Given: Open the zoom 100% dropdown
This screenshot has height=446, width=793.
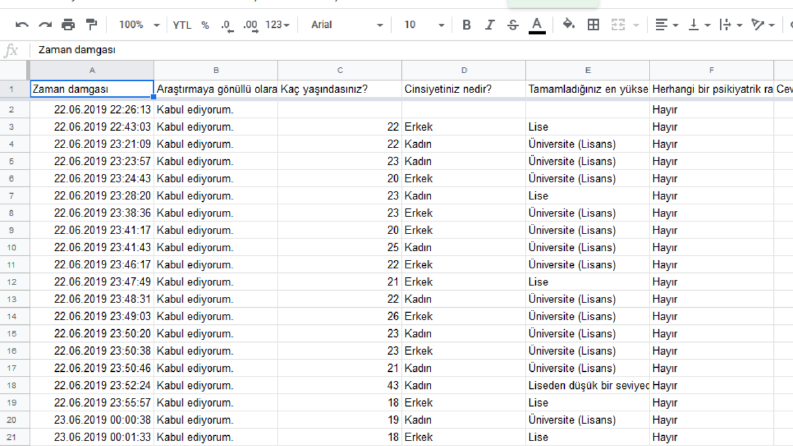Looking at the screenshot, I should 139,25.
